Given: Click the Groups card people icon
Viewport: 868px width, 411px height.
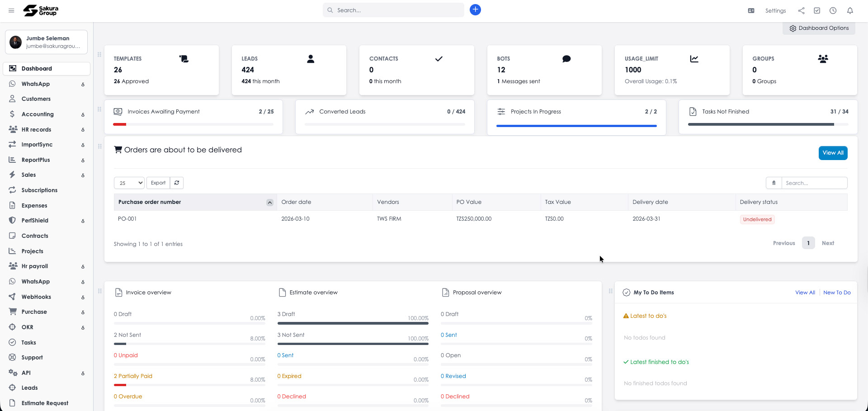Looking at the screenshot, I should pyautogui.click(x=823, y=59).
